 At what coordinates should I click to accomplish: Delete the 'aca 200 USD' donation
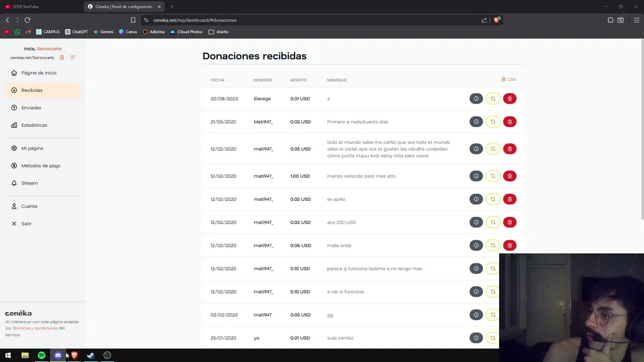[x=510, y=222]
